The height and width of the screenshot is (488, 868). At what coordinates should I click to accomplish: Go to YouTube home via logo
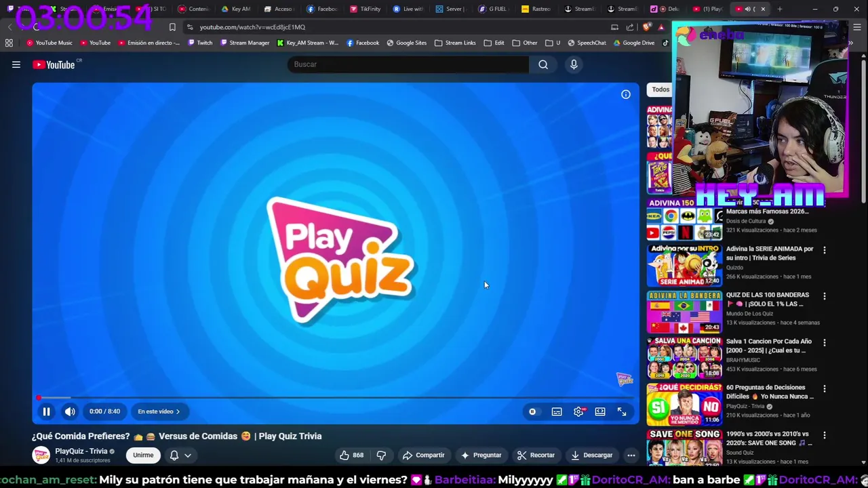click(54, 64)
